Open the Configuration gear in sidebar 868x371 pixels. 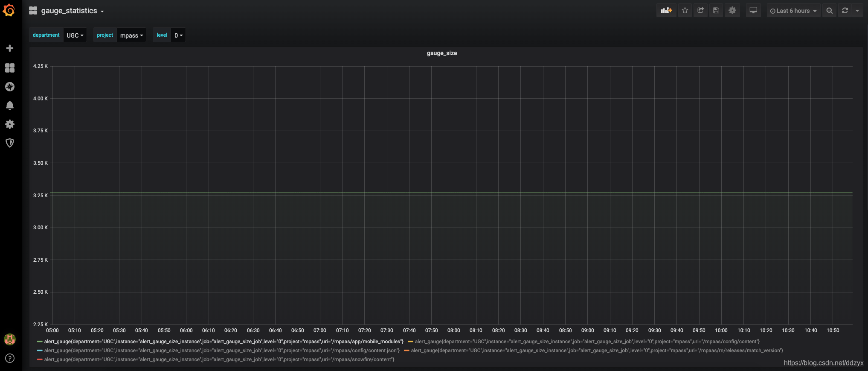tap(10, 124)
